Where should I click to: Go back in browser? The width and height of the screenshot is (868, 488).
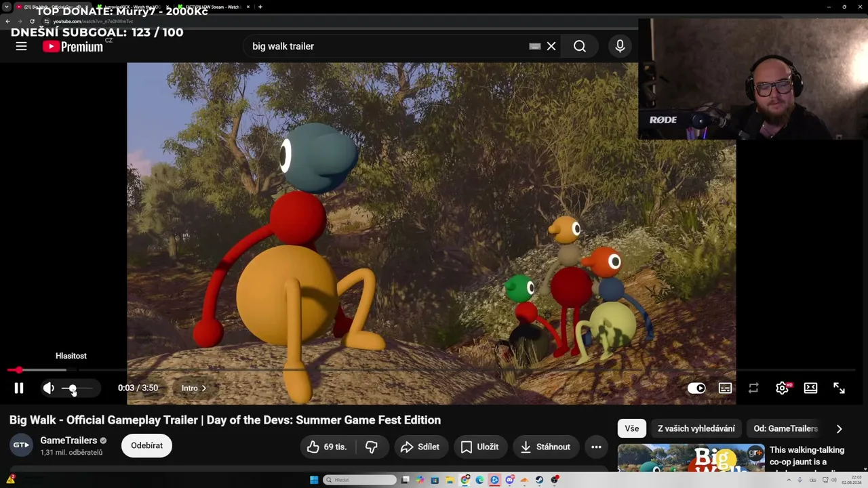[7, 21]
